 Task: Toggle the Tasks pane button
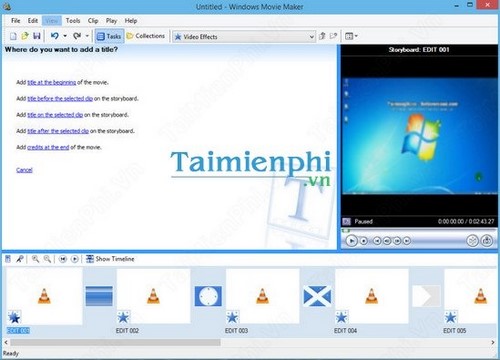click(109, 36)
